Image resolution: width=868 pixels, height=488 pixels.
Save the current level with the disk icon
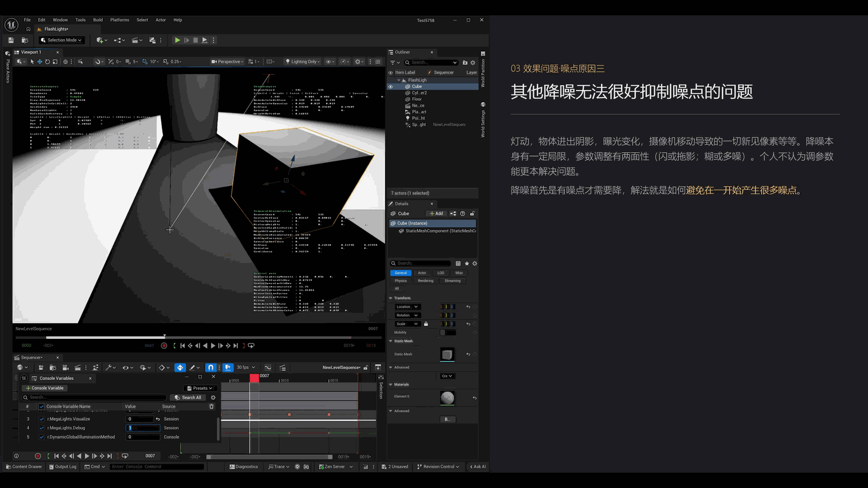pyautogui.click(x=11, y=40)
